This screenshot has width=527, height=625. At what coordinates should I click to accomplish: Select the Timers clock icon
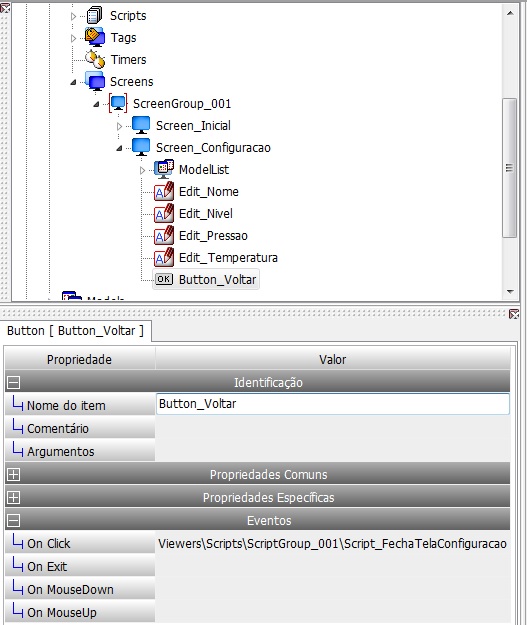pos(95,59)
